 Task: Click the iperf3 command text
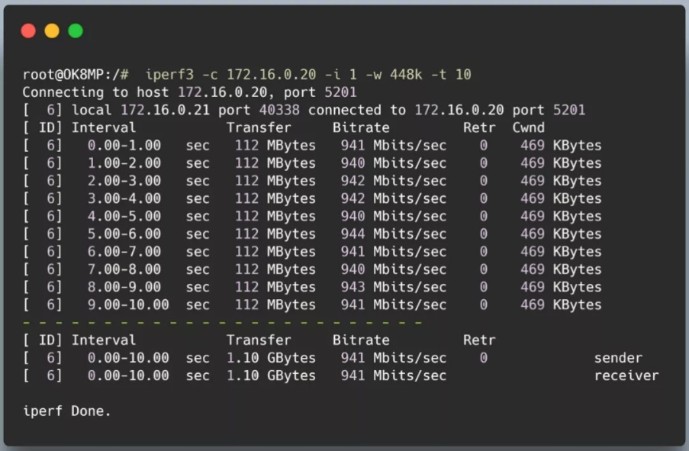click(170, 74)
